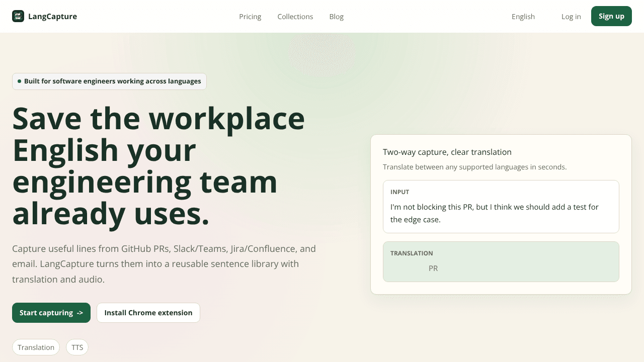Click the 'Built for software engineers' badge
The width and height of the screenshot is (644, 362).
109,81
